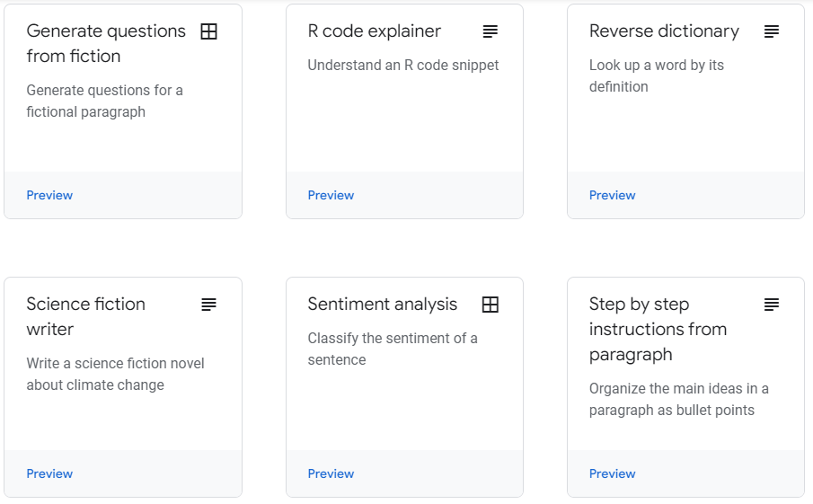The height and width of the screenshot is (504, 813).
Task: Preview the R code explainer prompt
Action: 331,196
